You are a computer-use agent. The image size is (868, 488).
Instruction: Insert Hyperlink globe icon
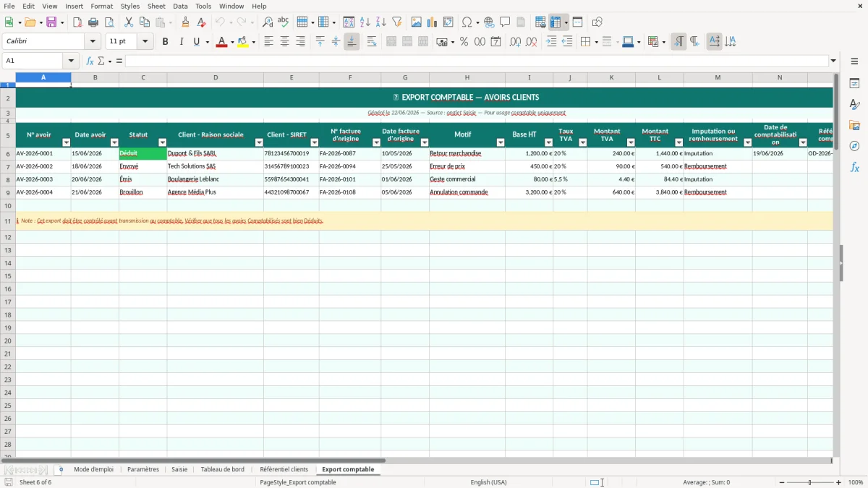(x=490, y=22)
